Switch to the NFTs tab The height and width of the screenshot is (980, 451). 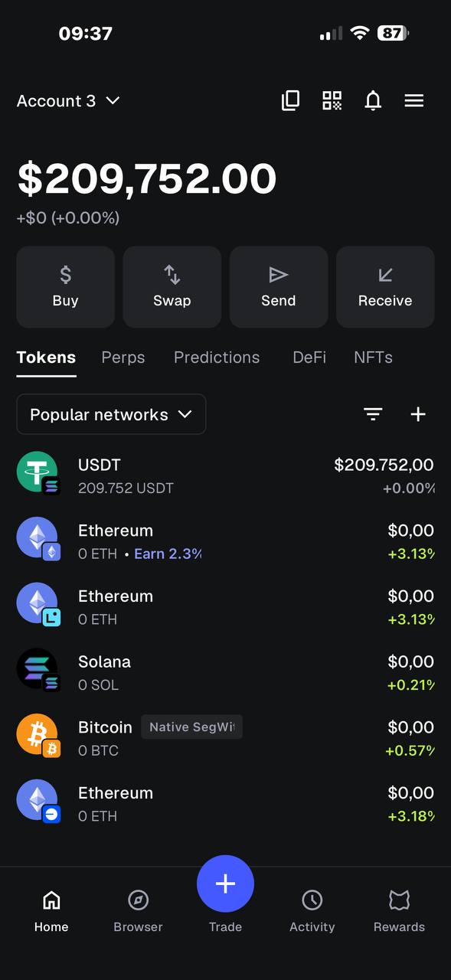pos(373,358)
